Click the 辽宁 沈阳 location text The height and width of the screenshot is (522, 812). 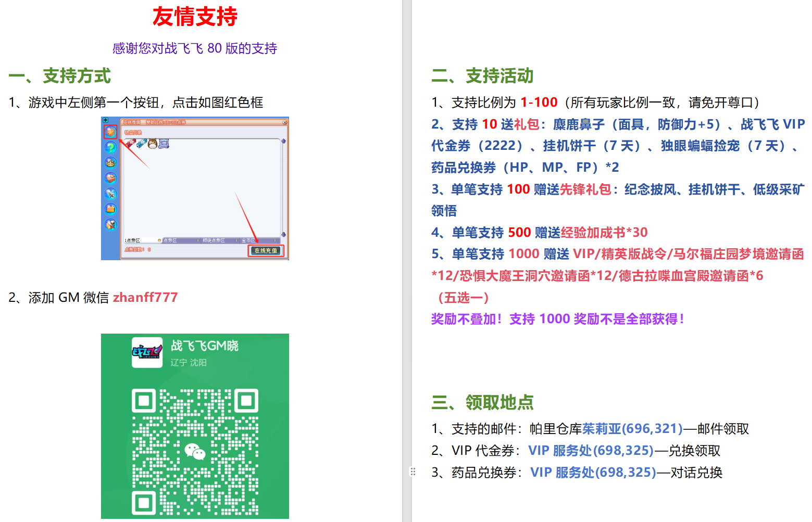[189, 362]
